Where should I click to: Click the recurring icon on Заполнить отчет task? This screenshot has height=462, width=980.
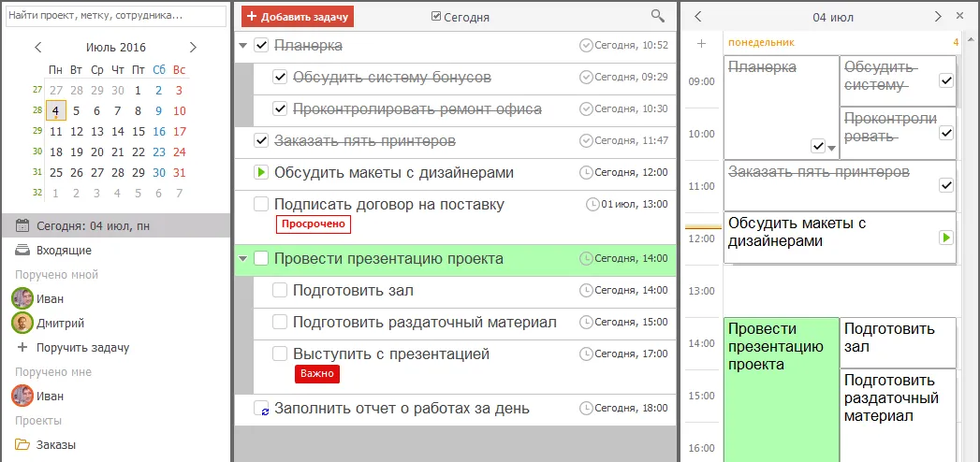[x=262, y=409]
